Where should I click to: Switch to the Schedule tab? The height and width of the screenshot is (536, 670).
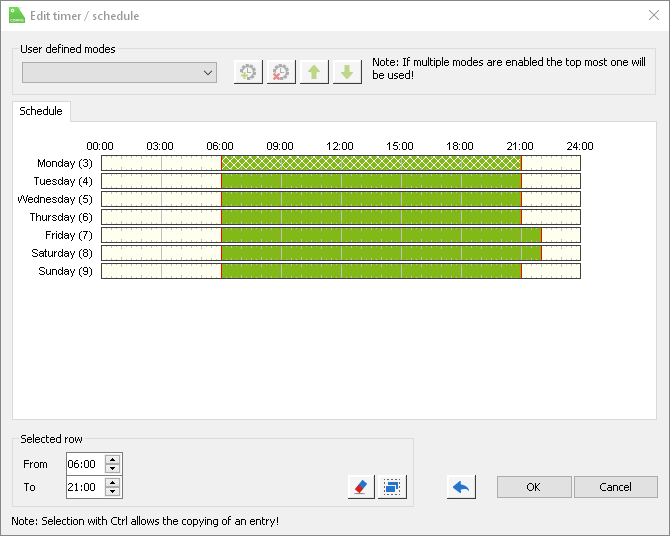pos(41,111)
